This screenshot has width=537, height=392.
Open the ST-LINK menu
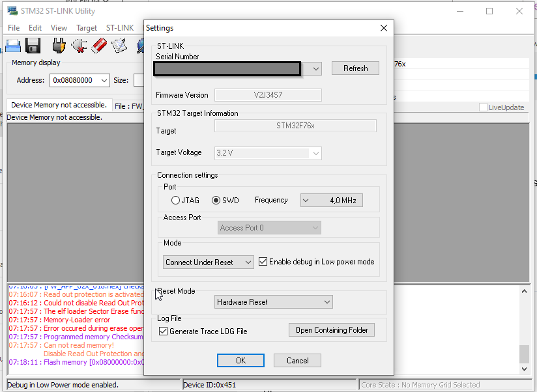click(x=120, y=28)
